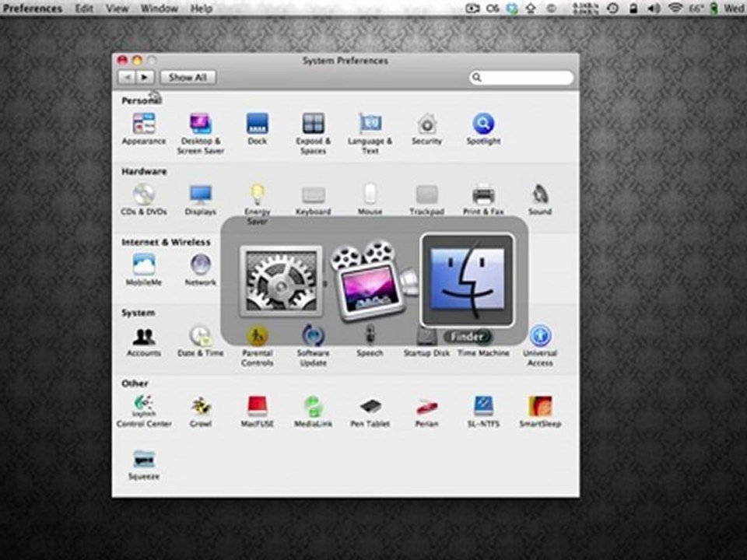Open the View menu
Viewport: 747px width, 560px height.
(117, 9)
